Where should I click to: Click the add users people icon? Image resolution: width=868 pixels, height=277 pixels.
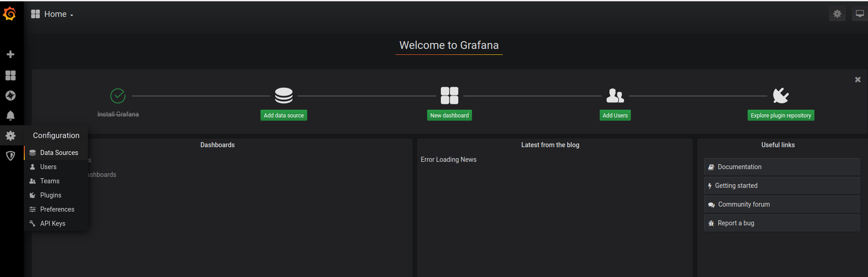[615, 96]
